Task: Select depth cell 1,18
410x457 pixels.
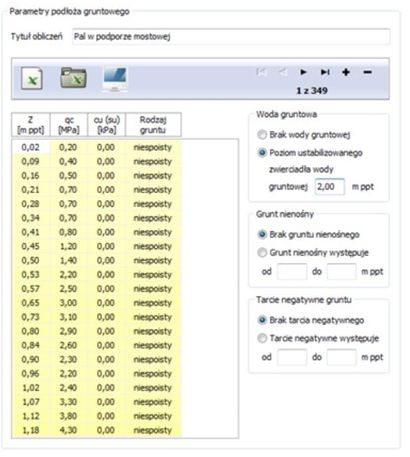Action: coord(30,430)
